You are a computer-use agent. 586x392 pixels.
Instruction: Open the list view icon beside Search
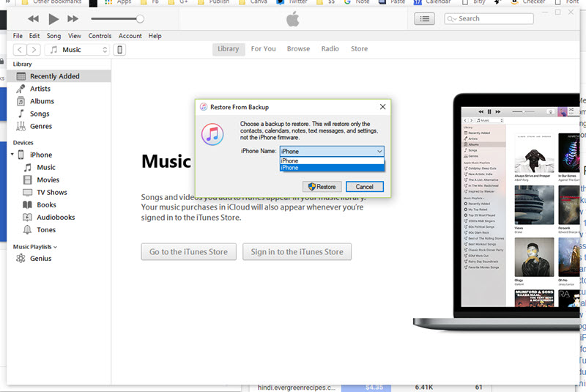[x=425, y=19]
